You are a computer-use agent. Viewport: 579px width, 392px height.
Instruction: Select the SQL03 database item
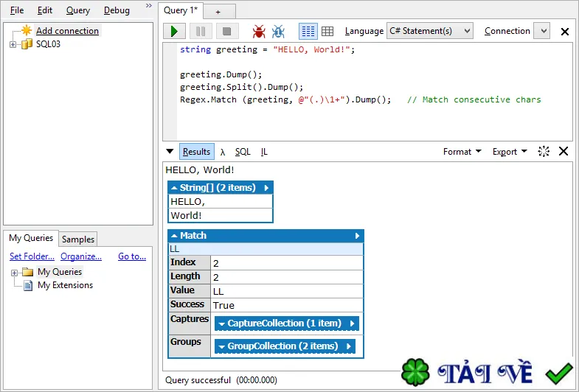pos(48,44)
